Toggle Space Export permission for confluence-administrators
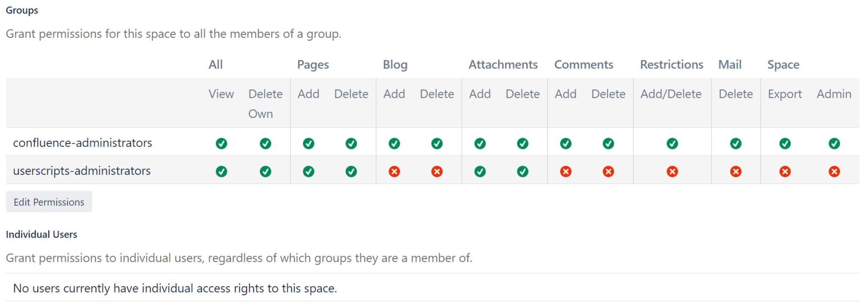 point(785,143)
